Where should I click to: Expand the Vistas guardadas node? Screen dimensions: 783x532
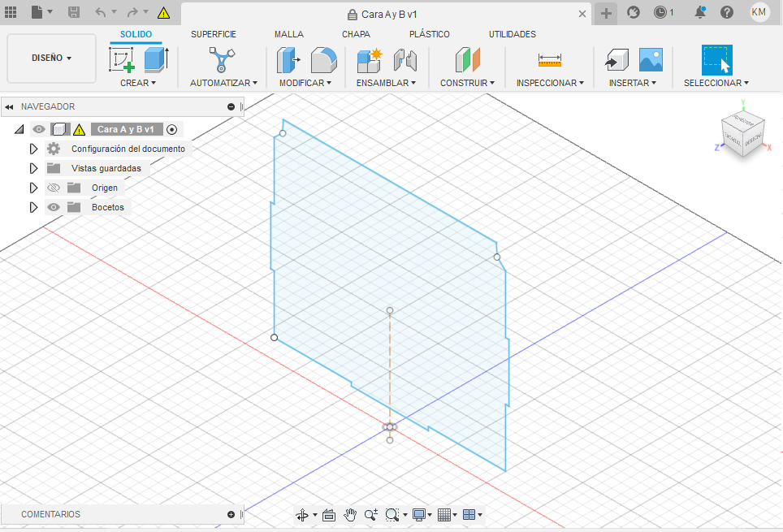coord(33,168)
